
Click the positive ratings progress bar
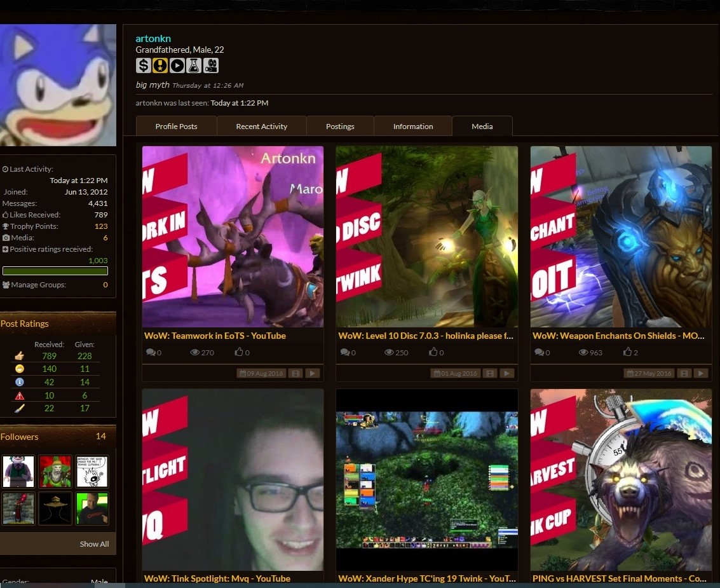[55, 271]
